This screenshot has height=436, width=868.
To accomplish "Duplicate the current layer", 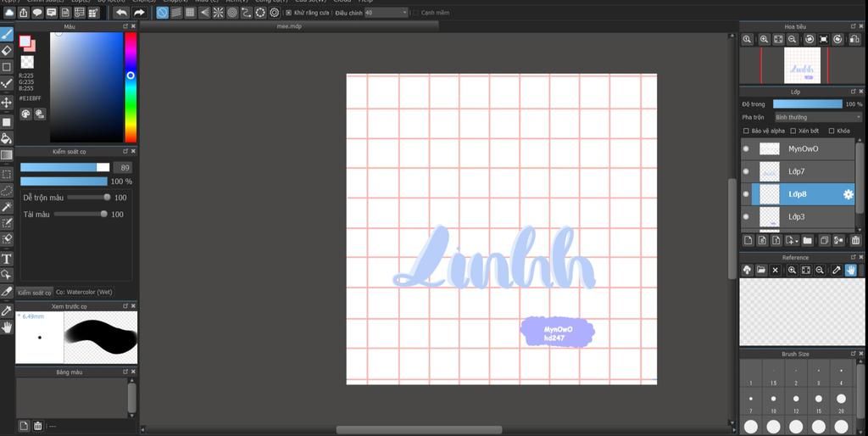I will [x=824, y=240].
